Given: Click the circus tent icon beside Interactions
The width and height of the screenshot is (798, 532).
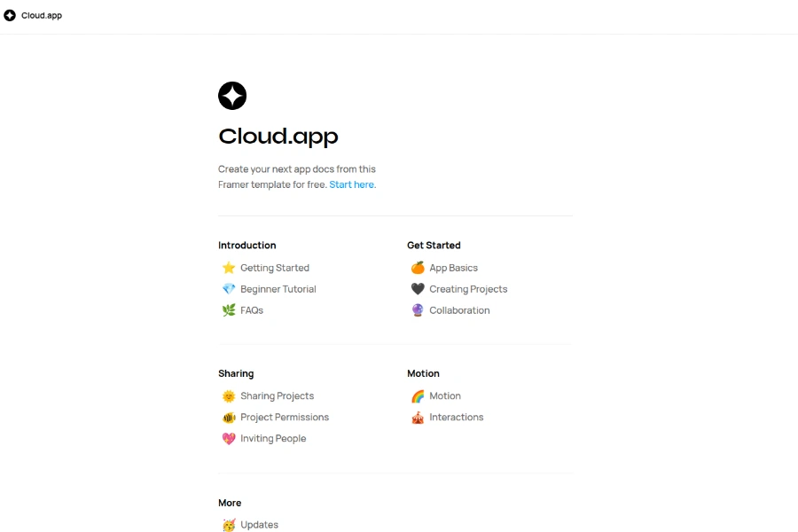Looking at the screenshot, I should [x=418, y=418].
